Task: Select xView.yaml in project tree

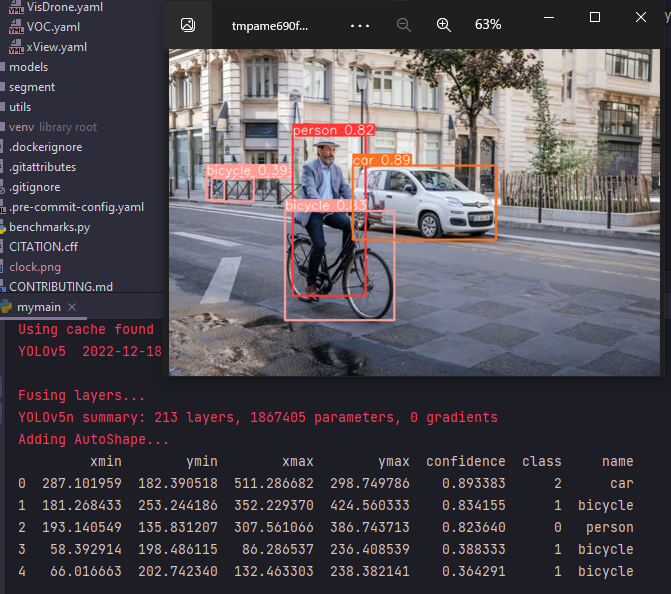Action: point(56,47)
